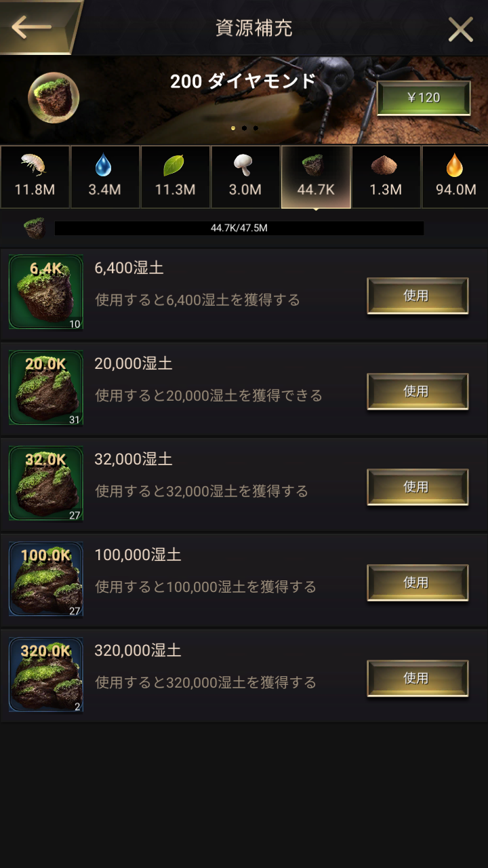Screen dimensions: 488x868
Task: Use the 20,000 wet soil item
Action: point(418,391)
